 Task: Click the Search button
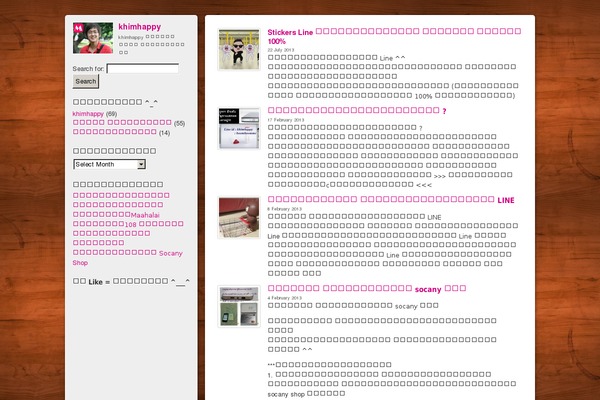click(86, 81)
